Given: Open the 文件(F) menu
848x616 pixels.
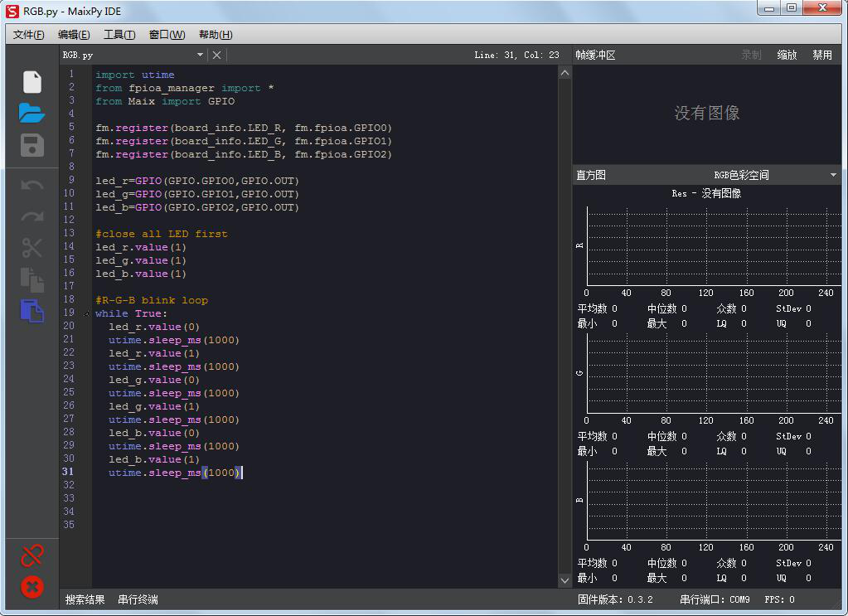Looking at the screenshot, I should [28, 35].
